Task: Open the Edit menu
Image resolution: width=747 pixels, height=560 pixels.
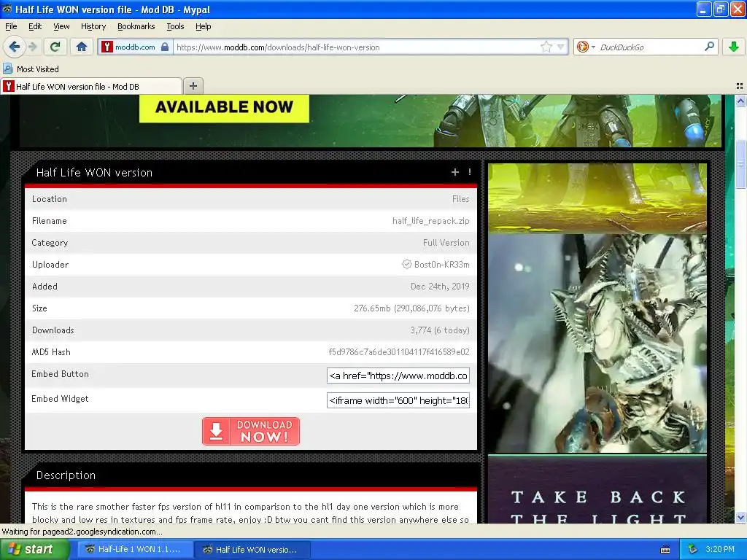Action: [35, 26]
